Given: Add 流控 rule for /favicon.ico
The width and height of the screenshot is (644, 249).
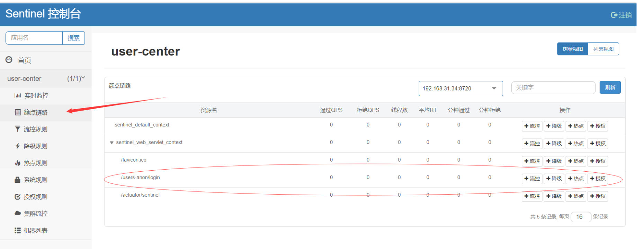Looking at the screenshot, I should [x=532, y=161].
